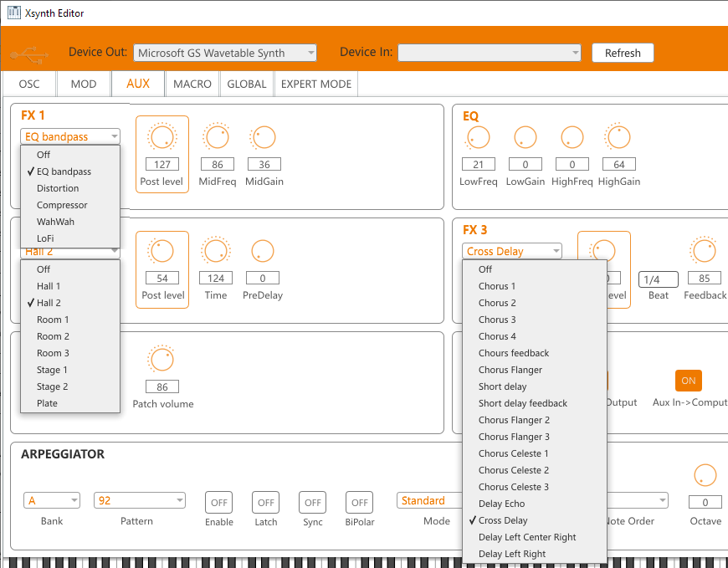The image size is (728, 568).
Task: Click the HighGain knob
Action: (x=618, y=137)
